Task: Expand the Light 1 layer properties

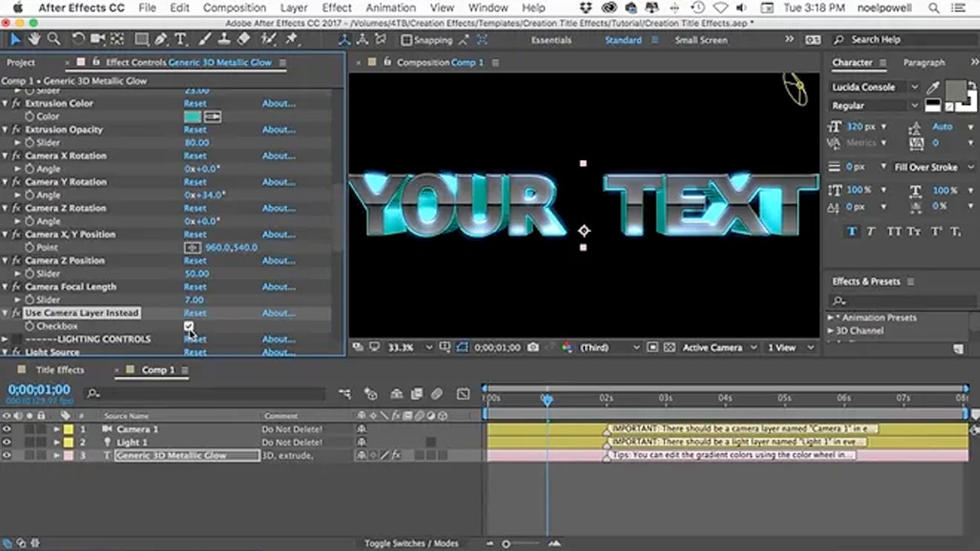Action: tap(57, 442)
